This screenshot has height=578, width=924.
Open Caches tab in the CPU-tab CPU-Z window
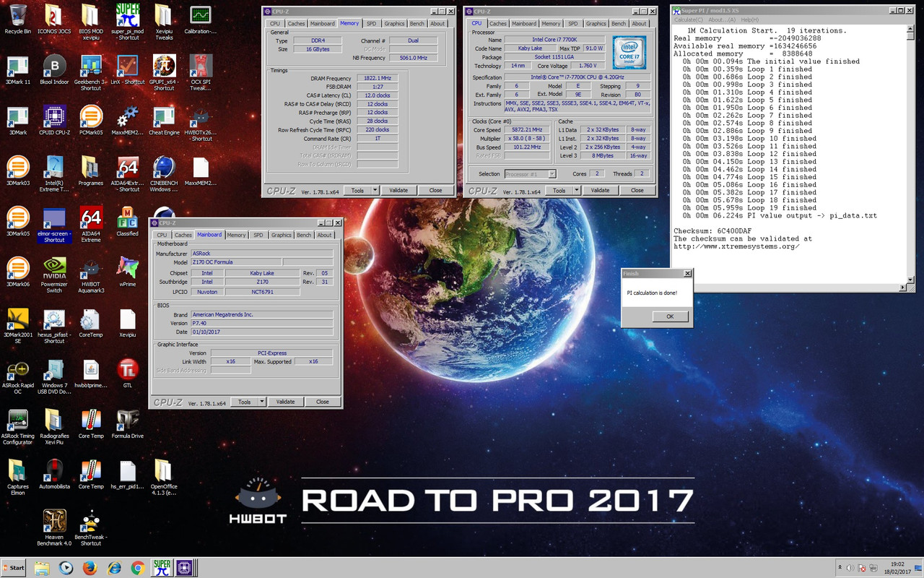pos(498,23)
